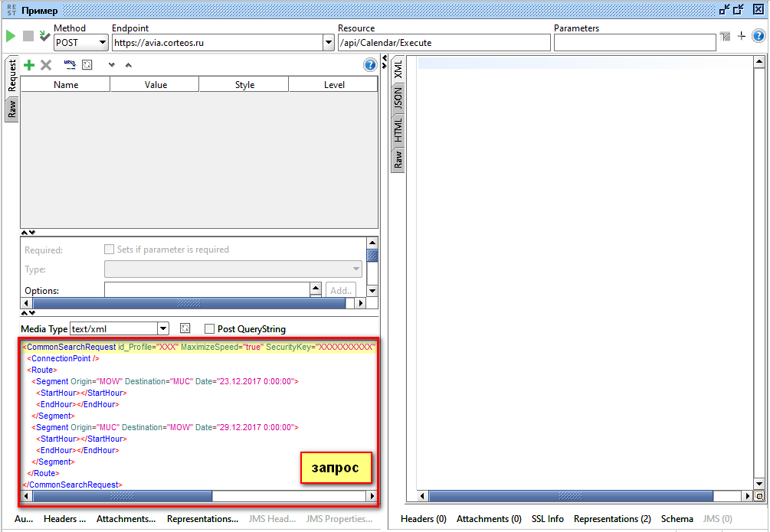Open the Raw request tab
Screen dimensions: 770x532
[11, 109]
